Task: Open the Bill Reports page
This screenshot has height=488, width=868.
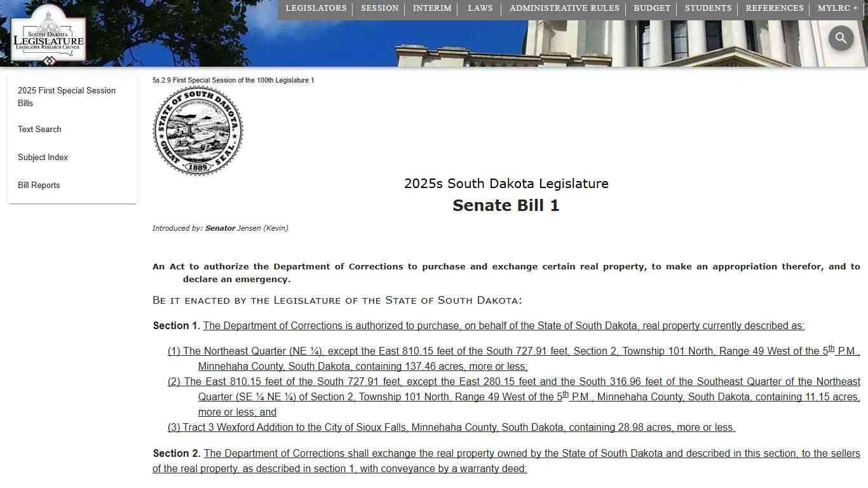Action: pos(39,185)
